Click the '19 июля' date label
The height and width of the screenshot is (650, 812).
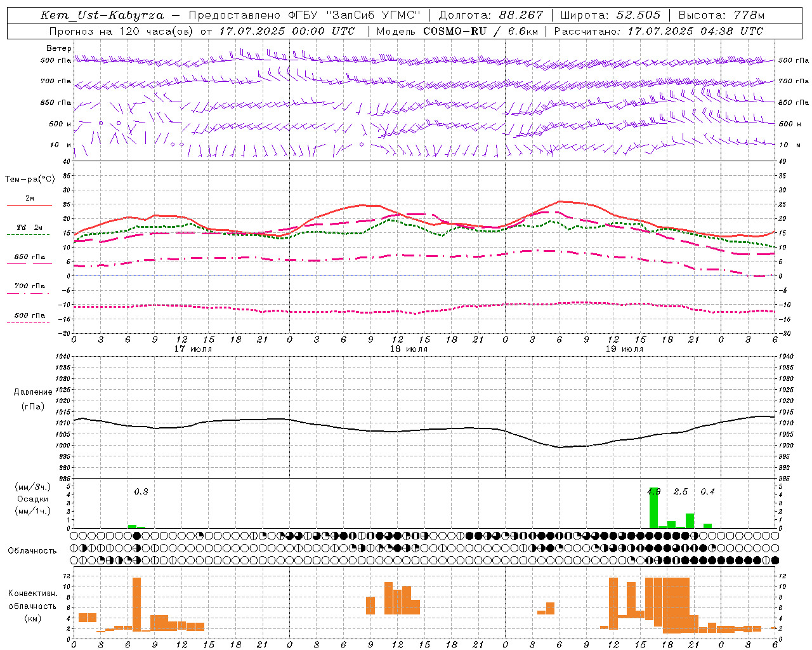click(624, 349)
